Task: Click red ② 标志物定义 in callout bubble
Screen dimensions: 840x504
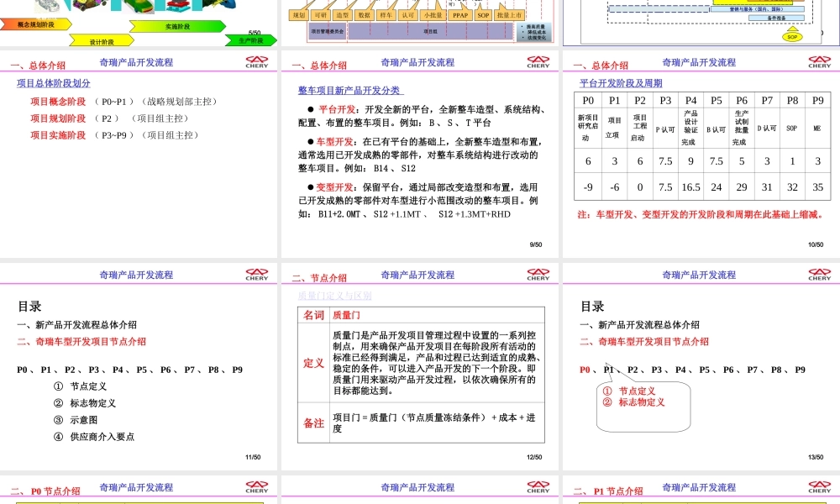Action: click(633, 402)
